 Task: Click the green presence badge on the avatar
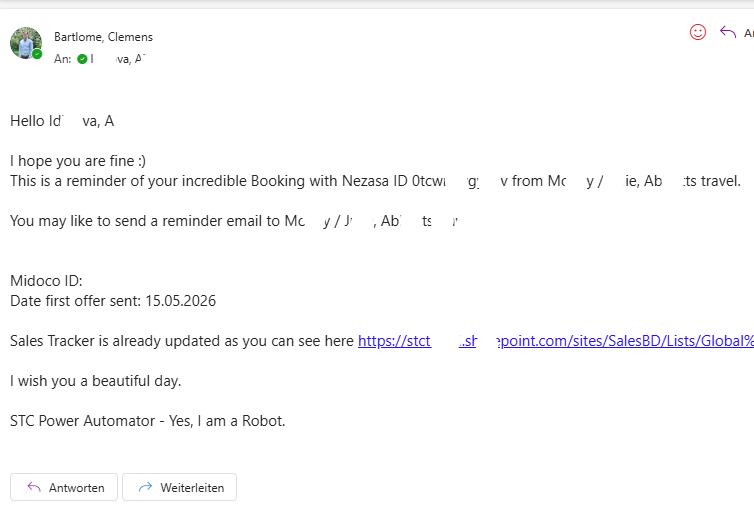37,54
